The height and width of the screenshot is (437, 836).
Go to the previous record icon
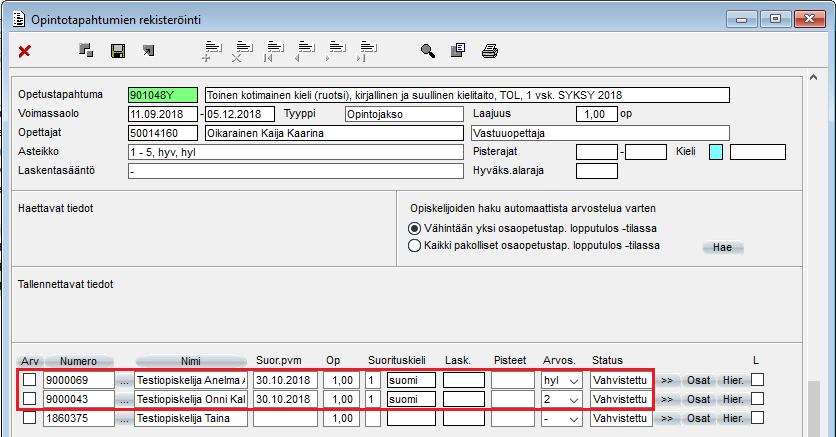305,52
